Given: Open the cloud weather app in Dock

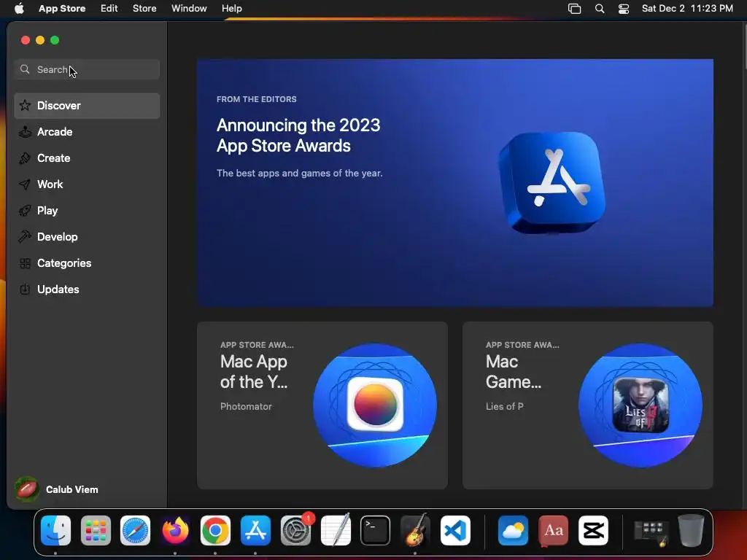Looking at the screenshot, I should click(513, 531).
